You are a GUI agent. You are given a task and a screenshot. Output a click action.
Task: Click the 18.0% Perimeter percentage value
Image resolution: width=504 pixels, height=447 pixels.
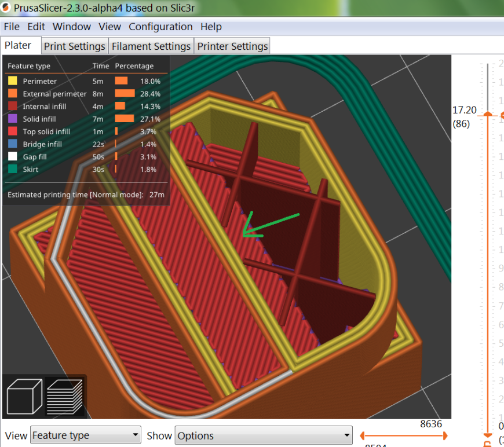[150, 81]
